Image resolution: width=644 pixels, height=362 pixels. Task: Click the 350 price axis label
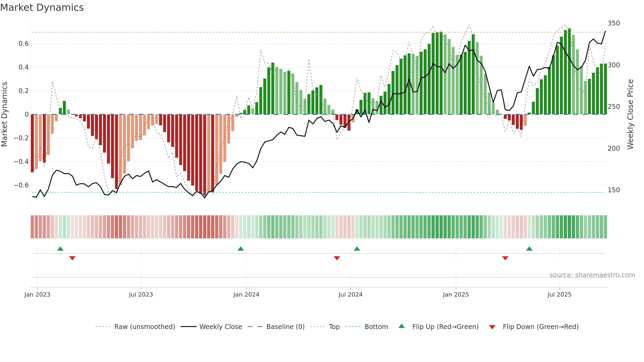(x=614, y=23)
